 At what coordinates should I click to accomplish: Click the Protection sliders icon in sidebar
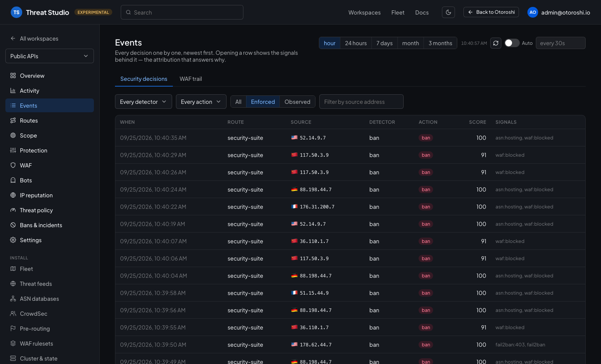13,150
